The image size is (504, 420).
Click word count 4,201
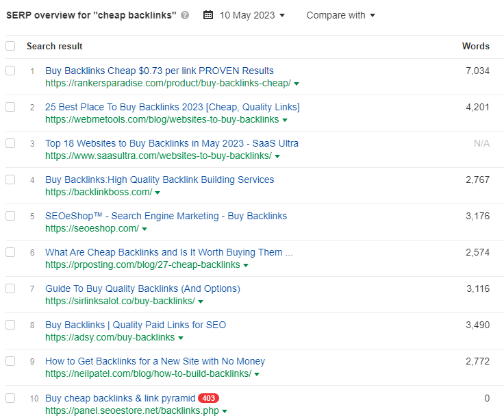(x=478, y=107)
